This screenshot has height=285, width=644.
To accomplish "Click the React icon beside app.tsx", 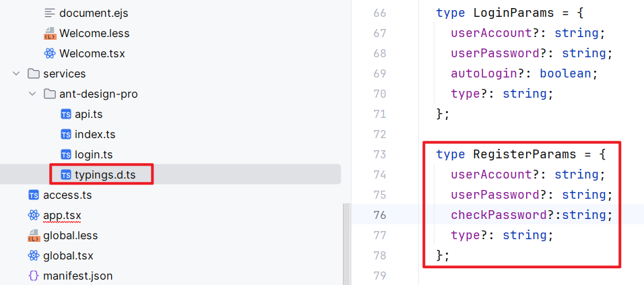I will coord(33,215).
